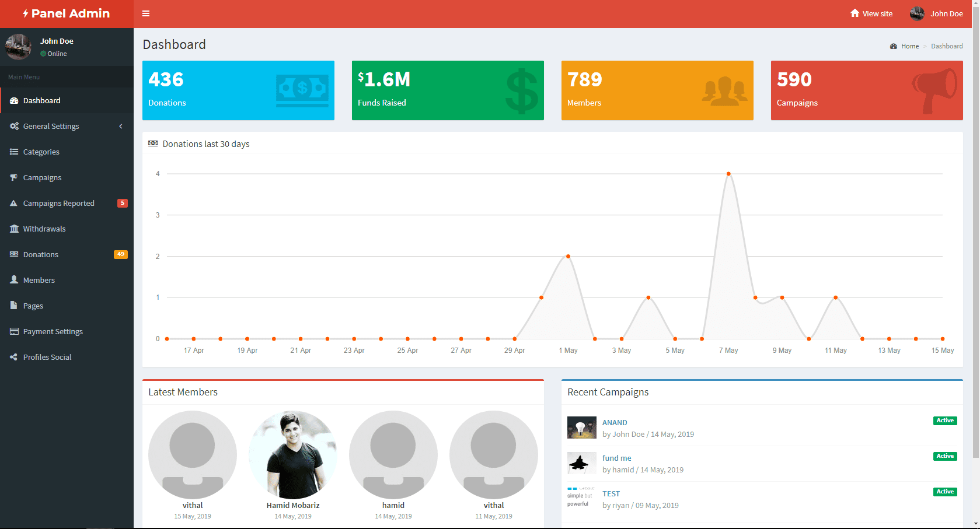Open the ANAND campaign link
980x529 pixels.
tap(615, 422)
